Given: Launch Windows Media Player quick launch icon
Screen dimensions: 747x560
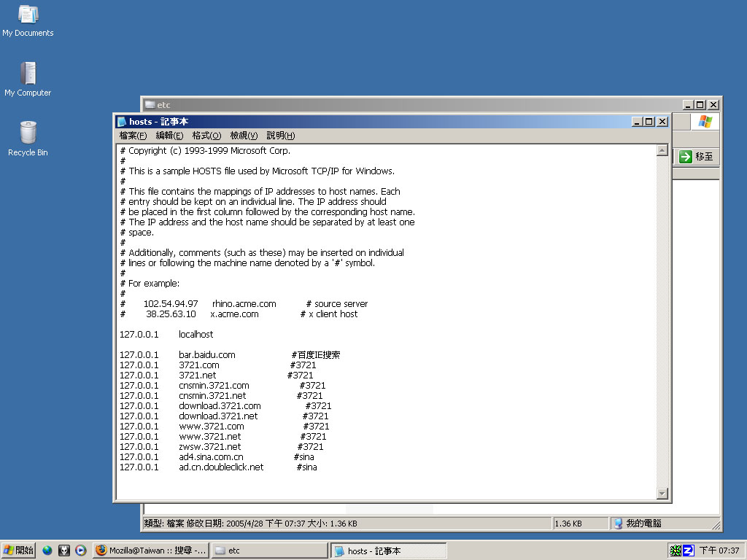Looking at the screenshot, I should pos(81,551).
